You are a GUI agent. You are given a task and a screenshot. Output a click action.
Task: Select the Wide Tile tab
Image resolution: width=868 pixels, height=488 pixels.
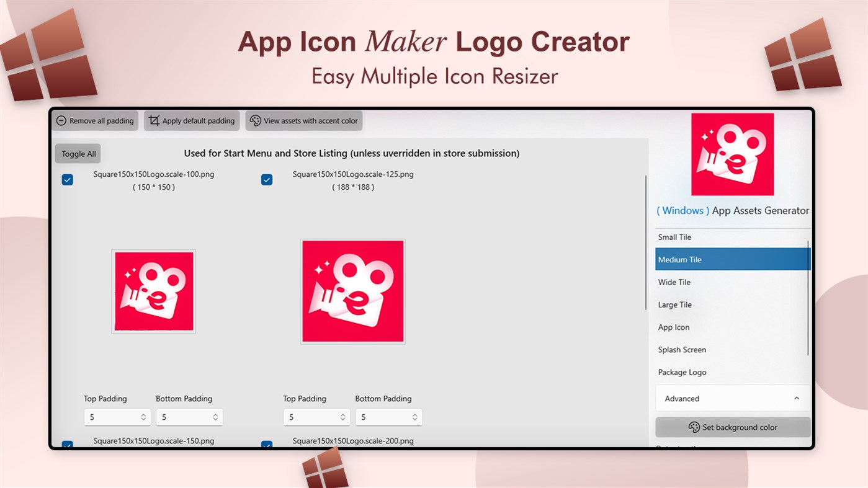point(674,282)
